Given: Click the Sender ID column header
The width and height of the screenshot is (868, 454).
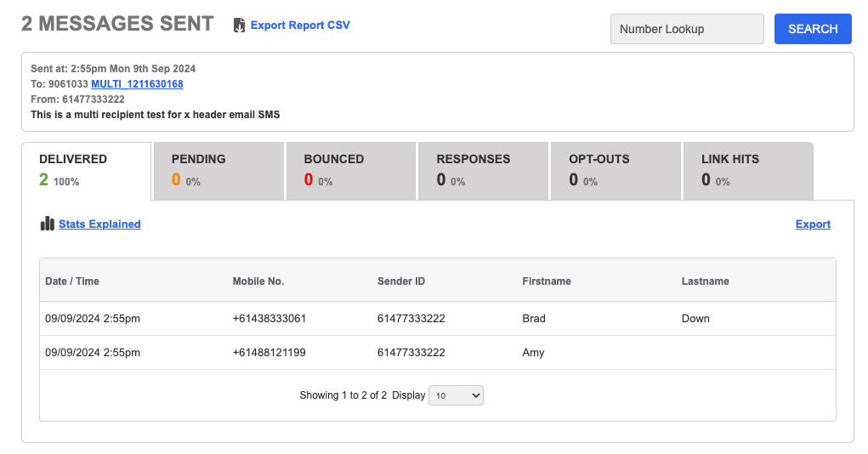Looking at the screenshot, I should click(401, 281).
